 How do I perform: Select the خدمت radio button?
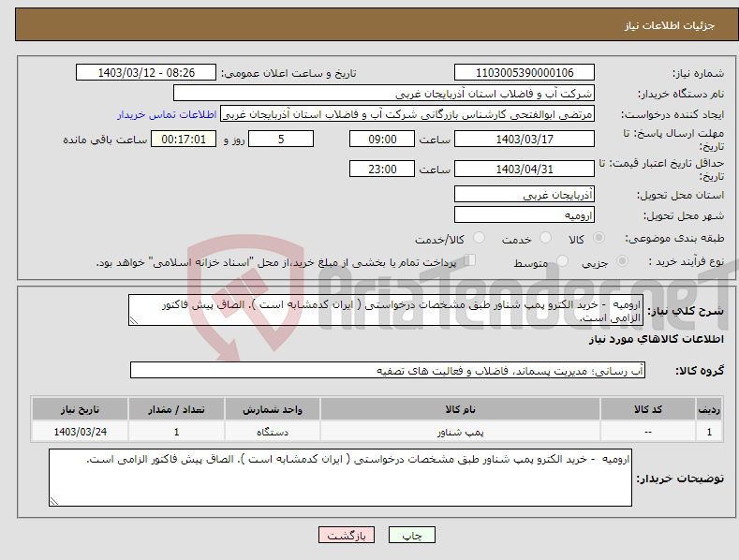[x=545, y=238]
